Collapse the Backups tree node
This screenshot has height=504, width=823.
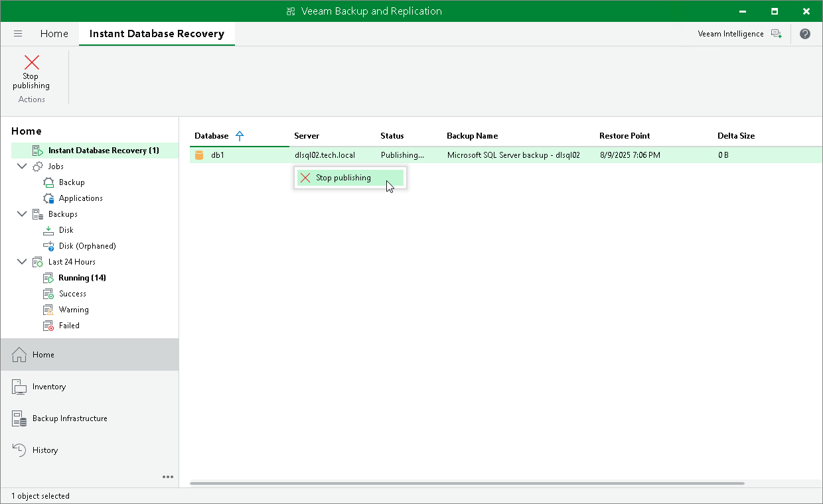tap(21, 214)
